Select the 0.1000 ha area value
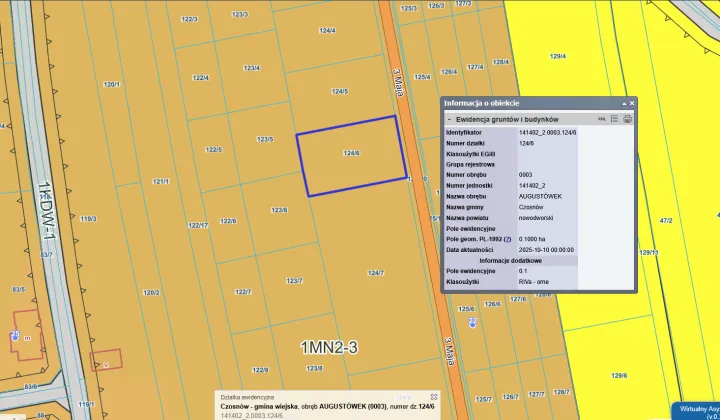 [x=532, y=239]
